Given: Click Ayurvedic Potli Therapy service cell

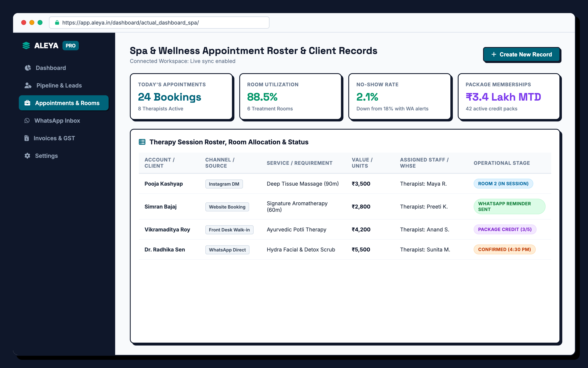Looking at the screenshot, I should pos(296,230).
